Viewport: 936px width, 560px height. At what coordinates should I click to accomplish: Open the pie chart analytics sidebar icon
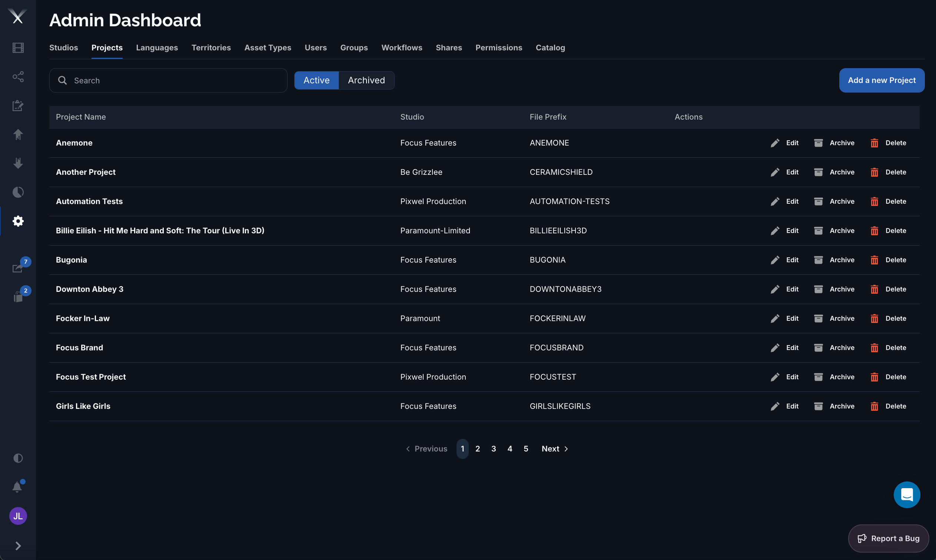click(x=18, y=192)
